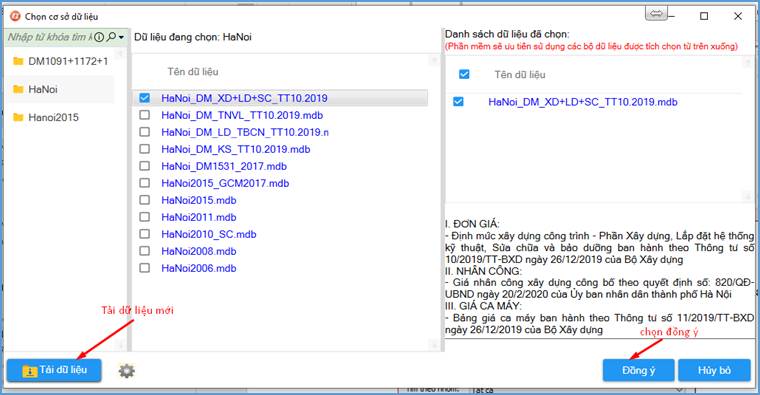This screenshot has height=395, width=760.
Task: Click the Tải dữ liệu button
Action: pos(54,370)
